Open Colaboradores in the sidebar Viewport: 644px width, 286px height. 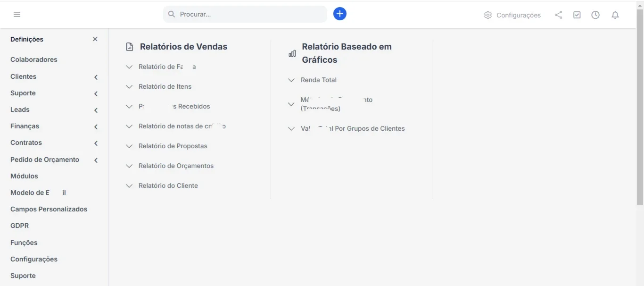[34, 59]
